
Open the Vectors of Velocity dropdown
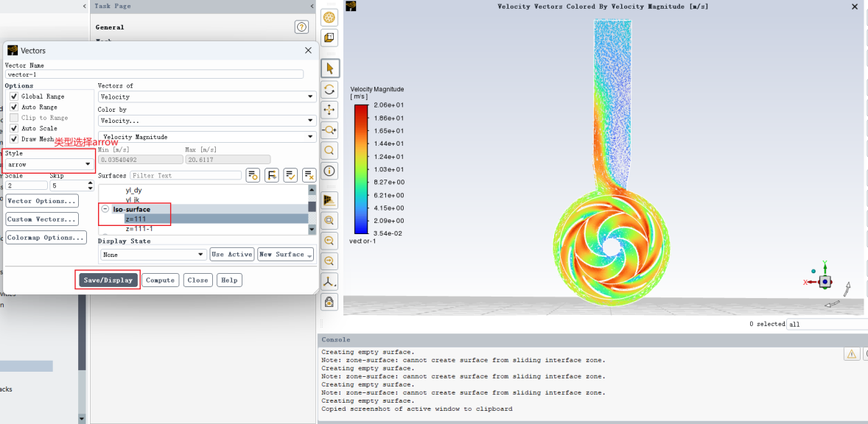(207, 96)
